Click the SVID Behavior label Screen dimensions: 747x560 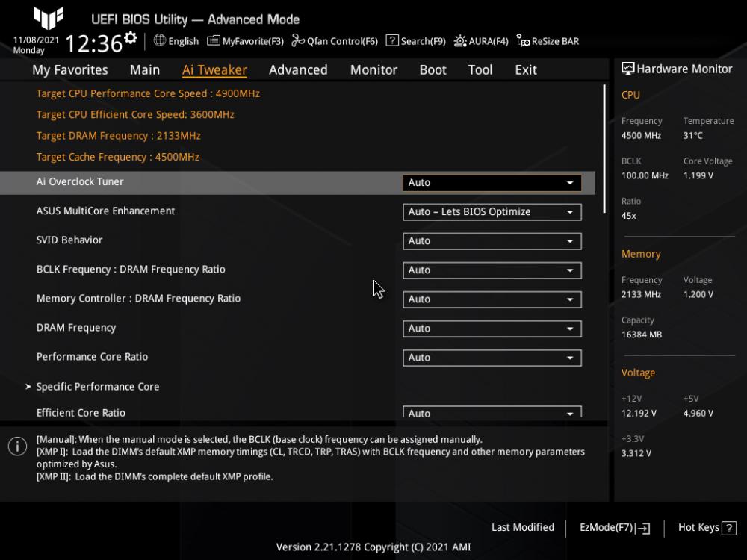tap(69, 240)
